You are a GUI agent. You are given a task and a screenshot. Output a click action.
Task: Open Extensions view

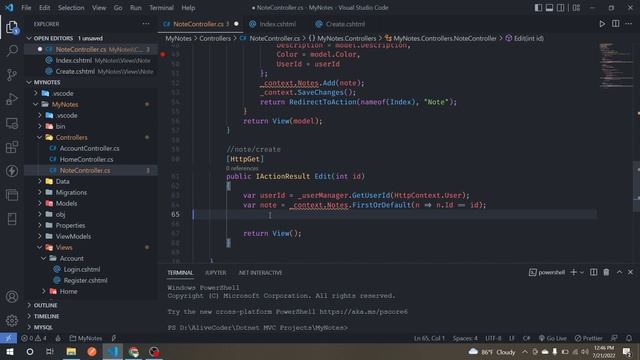pos(12,147)
